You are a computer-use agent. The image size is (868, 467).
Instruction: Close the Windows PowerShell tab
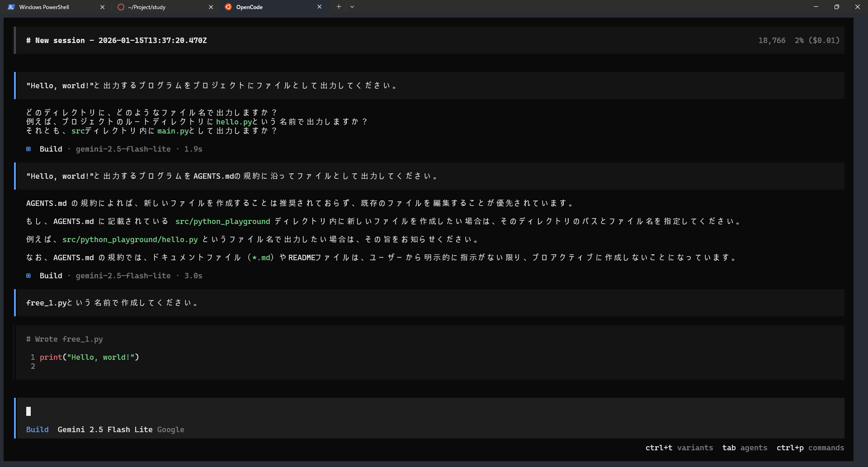pyautogui.click(x=102, y=7)
